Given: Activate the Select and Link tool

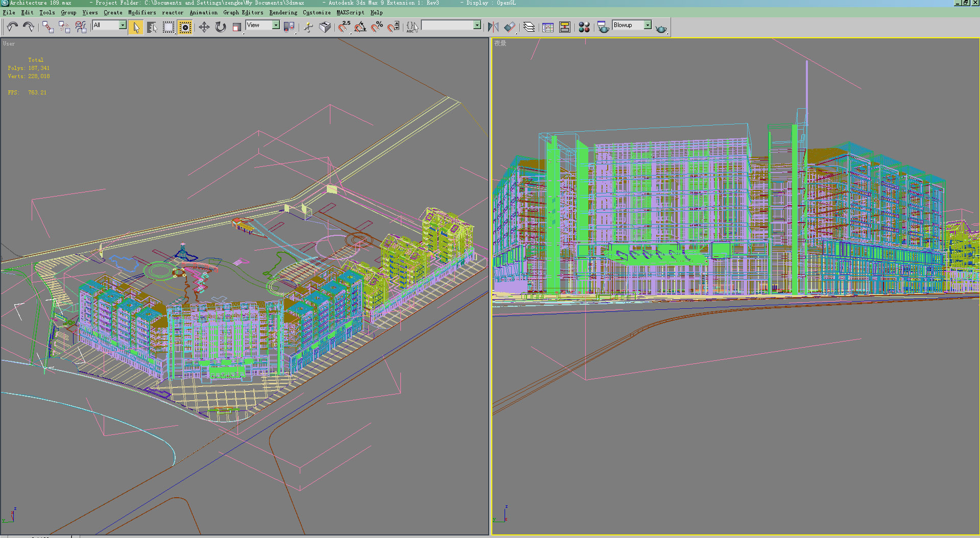Looking at the screenshot, I should pos(48,27).
